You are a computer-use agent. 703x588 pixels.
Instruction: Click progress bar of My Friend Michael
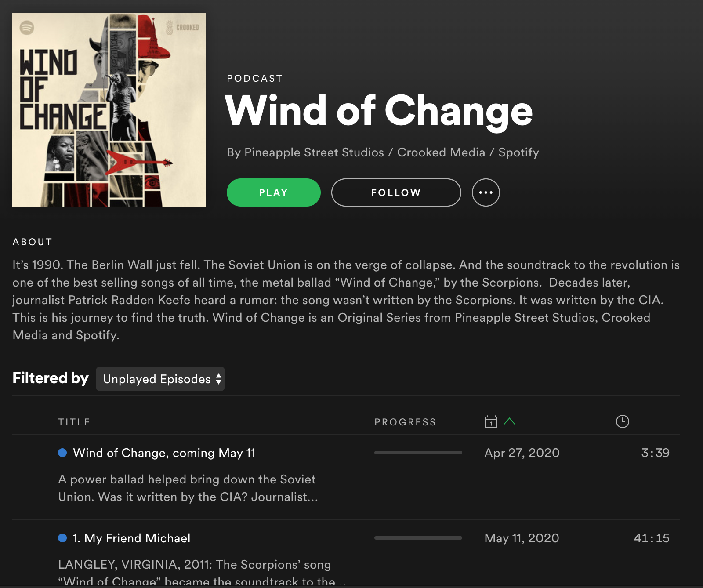coord(418,538)
